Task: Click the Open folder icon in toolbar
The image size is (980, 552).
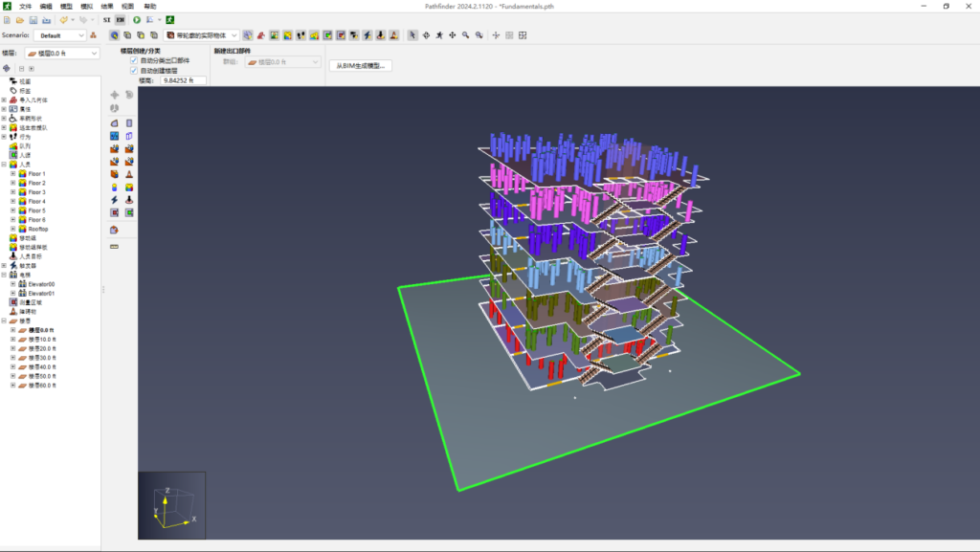Action: [20, 19]
